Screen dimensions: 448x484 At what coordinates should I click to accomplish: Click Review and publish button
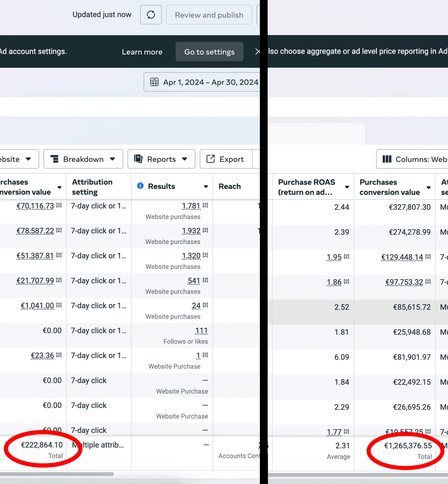coord(209,15)
